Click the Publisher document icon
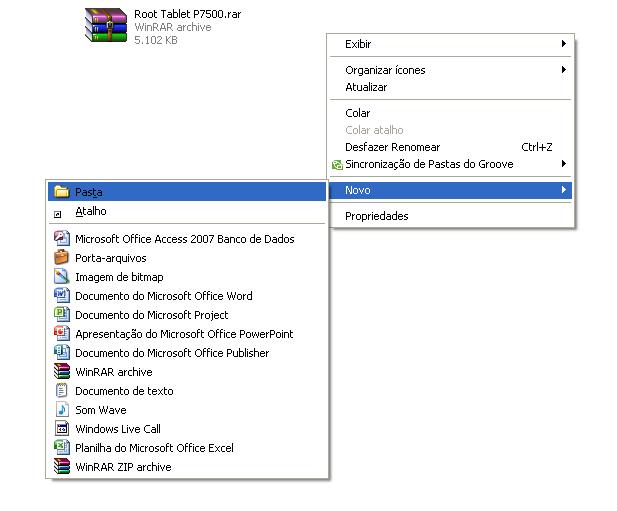Image resolution: width=617 pixels, height=511 pixels. coord(62,352)
